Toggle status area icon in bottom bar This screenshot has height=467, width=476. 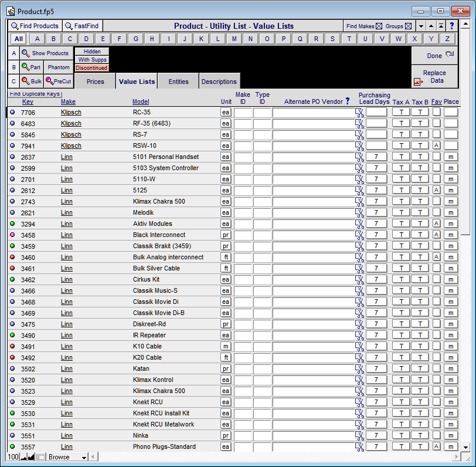click(40, 457)
